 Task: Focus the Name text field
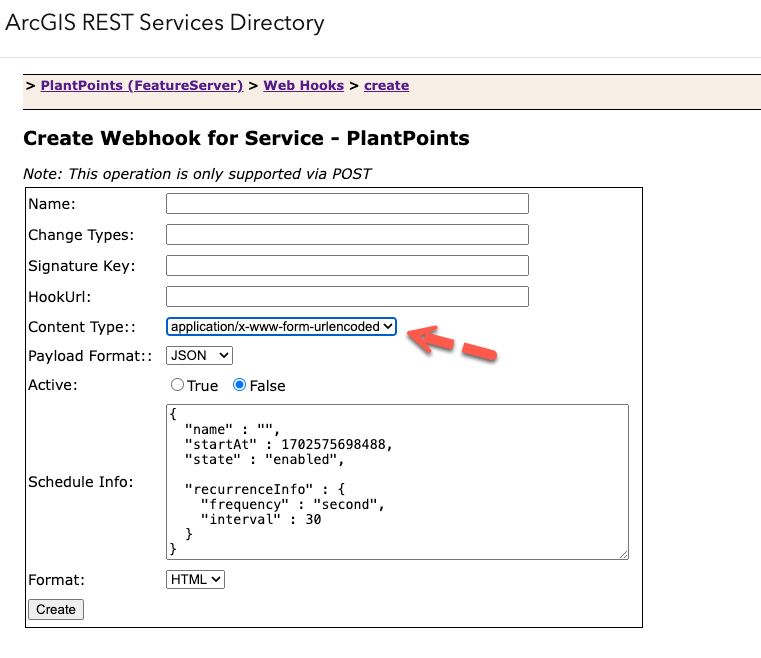tap(346, 204)
